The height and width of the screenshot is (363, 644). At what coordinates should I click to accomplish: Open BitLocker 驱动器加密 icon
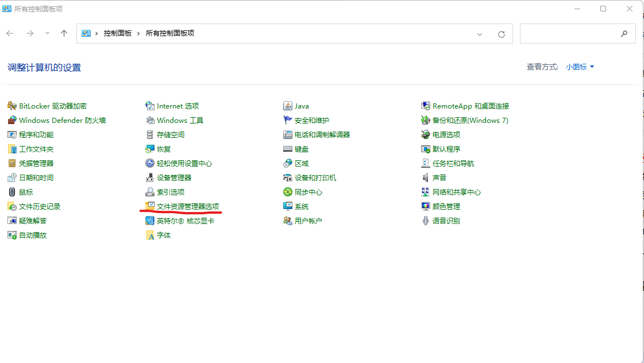click(x=12, y=106)
